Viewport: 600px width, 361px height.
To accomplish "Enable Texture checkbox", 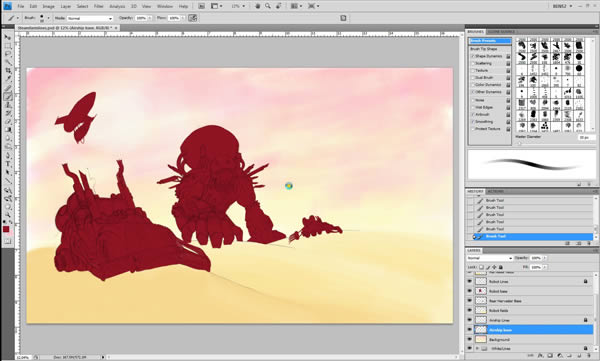I will (473, 70).
